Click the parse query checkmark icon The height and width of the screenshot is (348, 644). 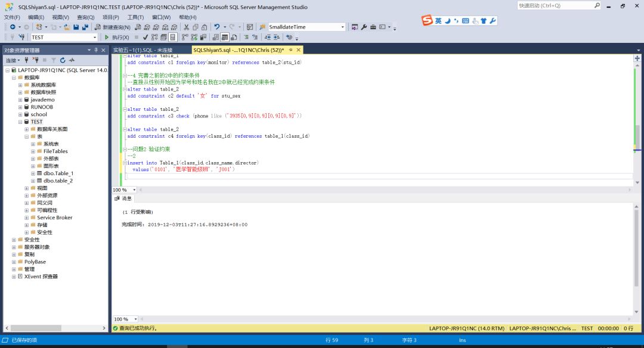point(145,38)
